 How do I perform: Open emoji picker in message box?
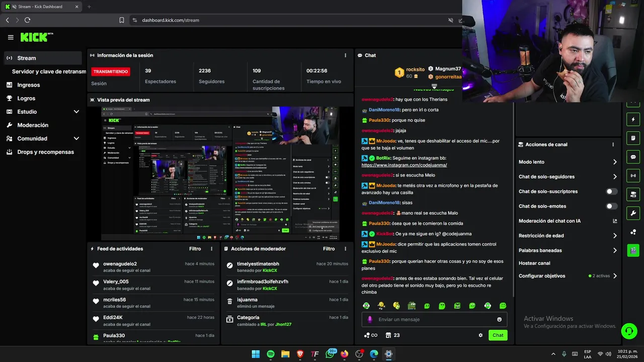(499, 319)
